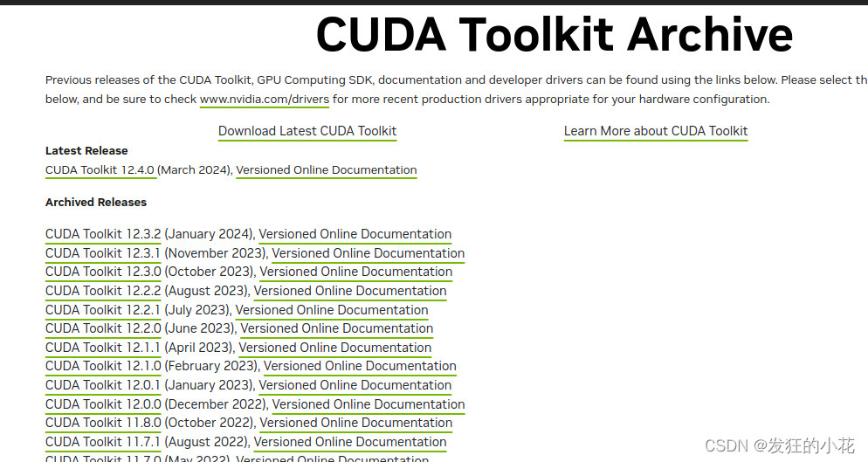Open CUDA Toolkit 12.3.2 link
Image resolution: width=868 pixels, height=462 pixels.
[x=103, y=234]
